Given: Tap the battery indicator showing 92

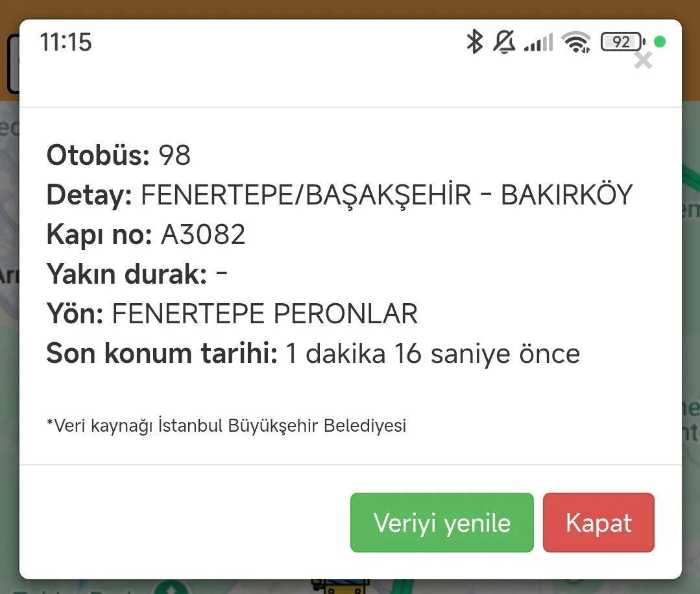Looking at the screenshot, I should (x=623, y=42).
